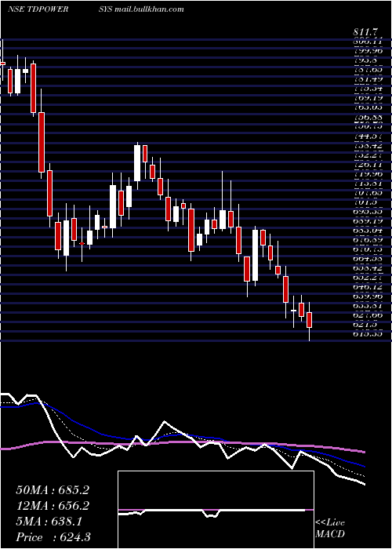Click the 719.96 price axis label
This screenshot has width=392, height=549.
368,173
